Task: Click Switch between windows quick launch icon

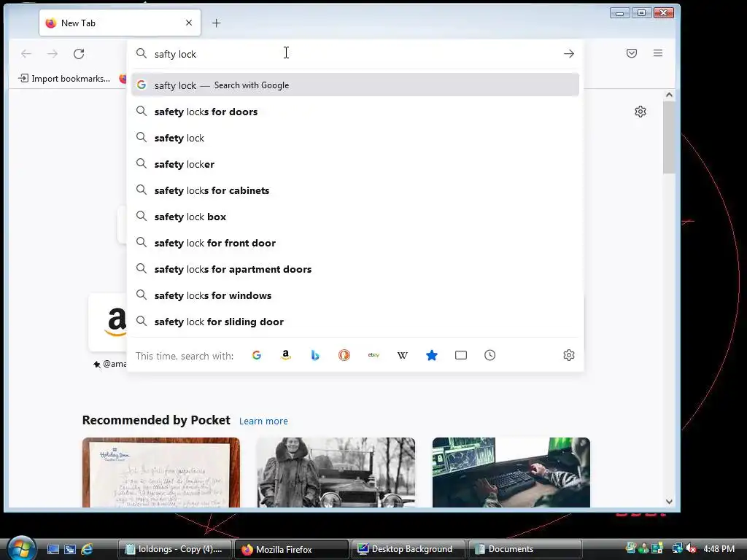Action: point(70,549)
